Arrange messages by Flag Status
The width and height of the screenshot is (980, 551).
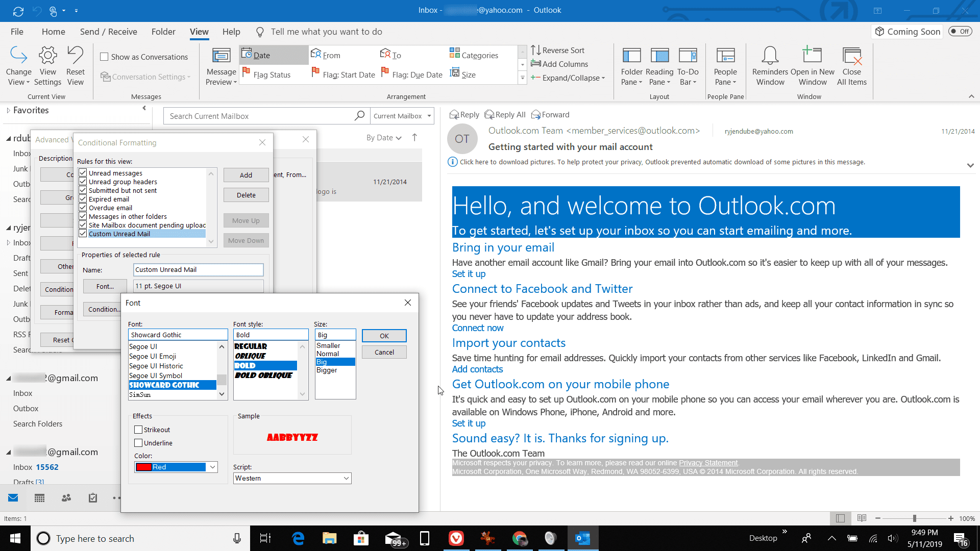pyautogui.click(x=266, y=74)
